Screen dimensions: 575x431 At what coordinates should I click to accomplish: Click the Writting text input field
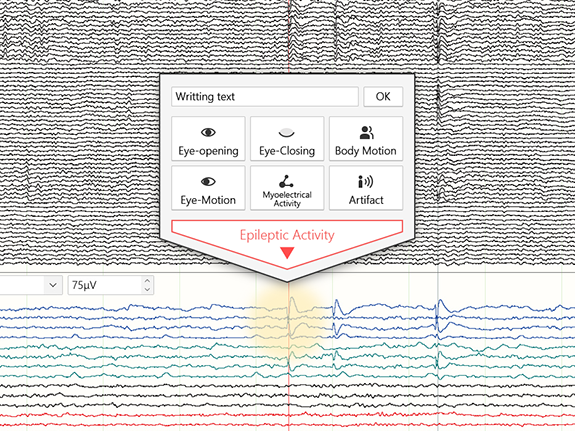[265, 97]
